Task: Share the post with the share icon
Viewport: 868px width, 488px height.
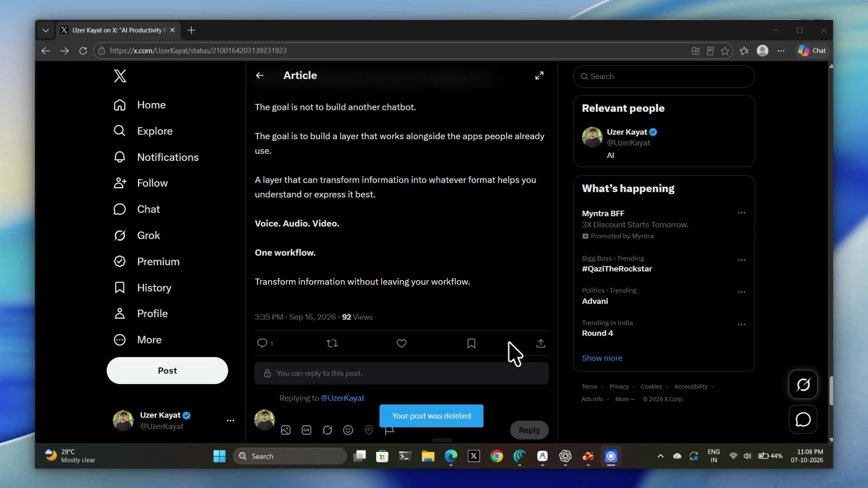Action: point(541,343)
